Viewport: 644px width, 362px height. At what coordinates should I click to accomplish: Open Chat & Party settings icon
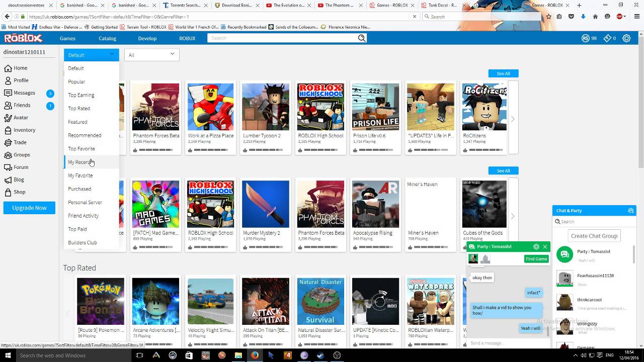point(631,211)
